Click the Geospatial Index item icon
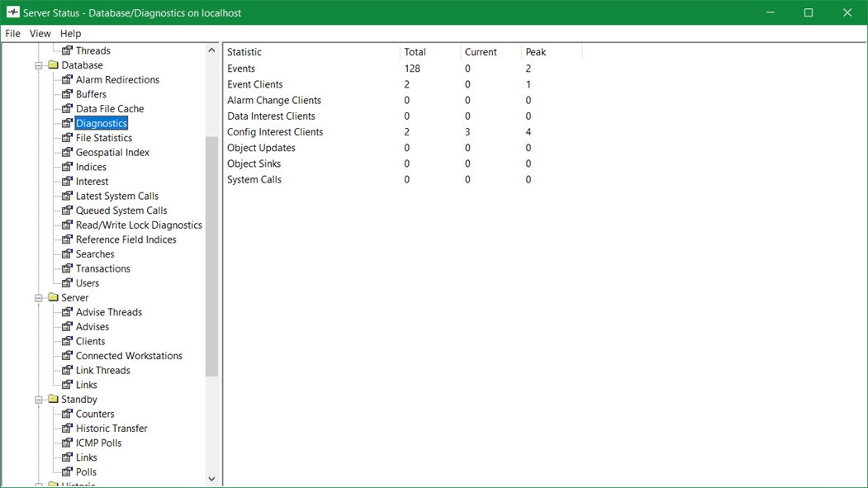Screen dimensions: 868x488 [x=68, y=153]
